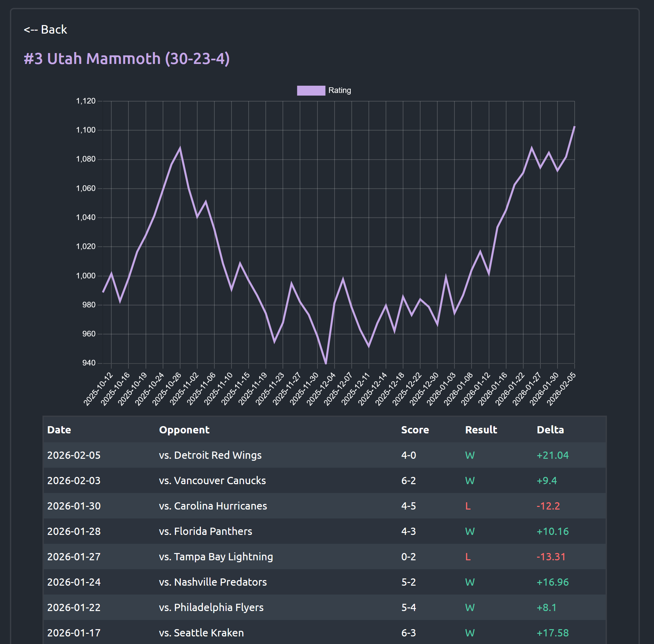Select the Date column header
The image size is (654, 644).
pyautogui.click(x=59, y=430)
